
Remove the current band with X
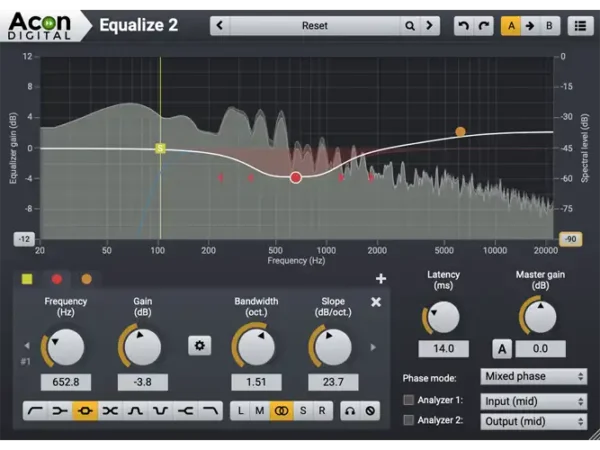tap(376, 302)
